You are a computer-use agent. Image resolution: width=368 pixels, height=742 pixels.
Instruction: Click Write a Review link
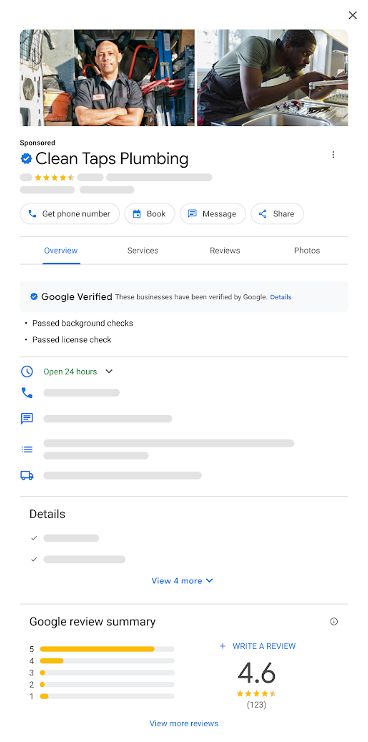tap(258, 646)
